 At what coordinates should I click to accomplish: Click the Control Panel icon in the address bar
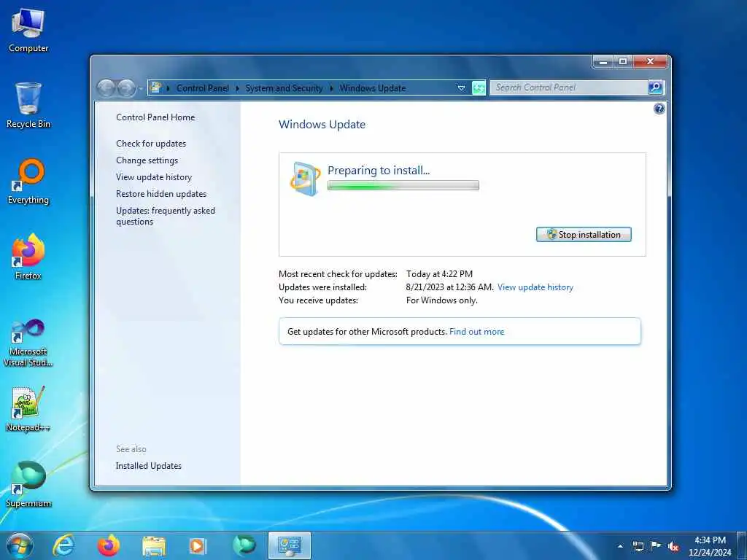(x=155, y=87)
